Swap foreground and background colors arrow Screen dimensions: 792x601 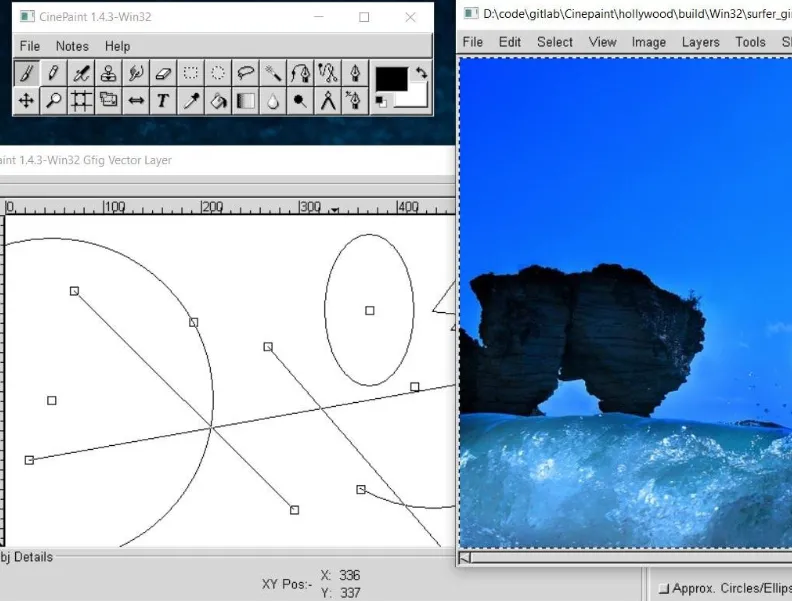click(421, 72)
